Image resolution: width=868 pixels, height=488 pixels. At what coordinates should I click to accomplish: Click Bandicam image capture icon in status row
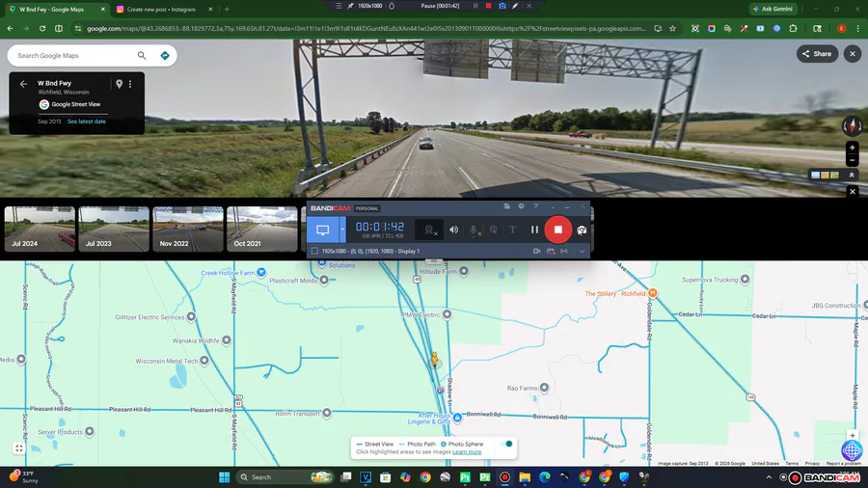(551, 251)
